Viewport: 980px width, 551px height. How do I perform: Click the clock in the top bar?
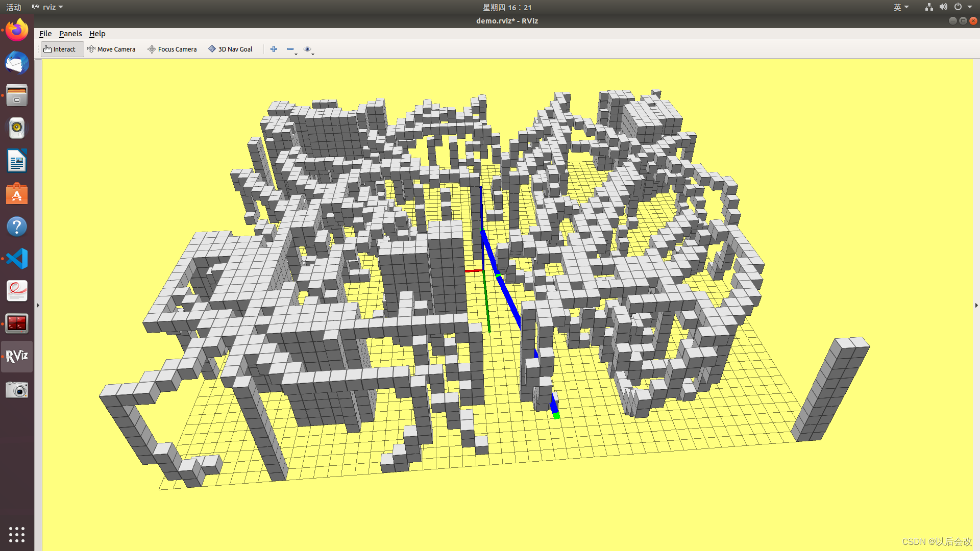[x=507, y=7]
